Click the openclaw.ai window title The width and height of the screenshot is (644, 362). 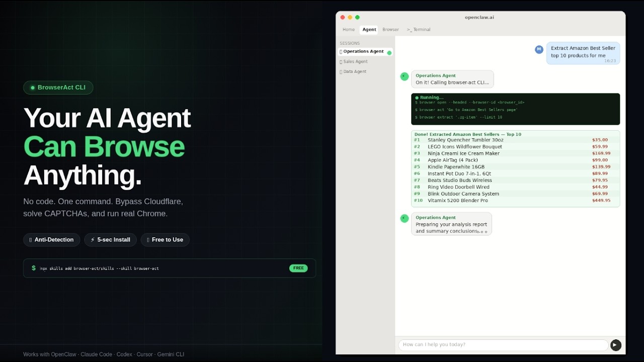coord(479,17)
